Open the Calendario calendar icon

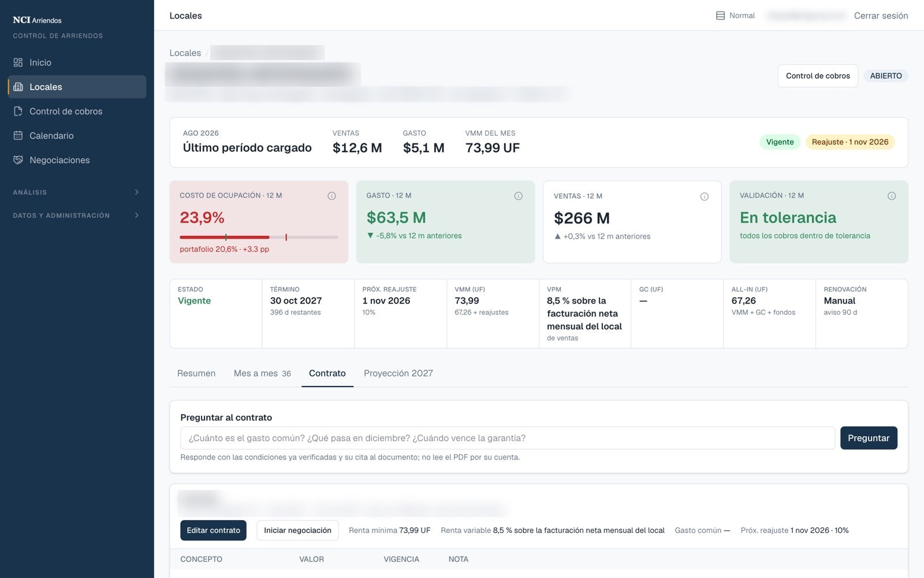point(18,135)
